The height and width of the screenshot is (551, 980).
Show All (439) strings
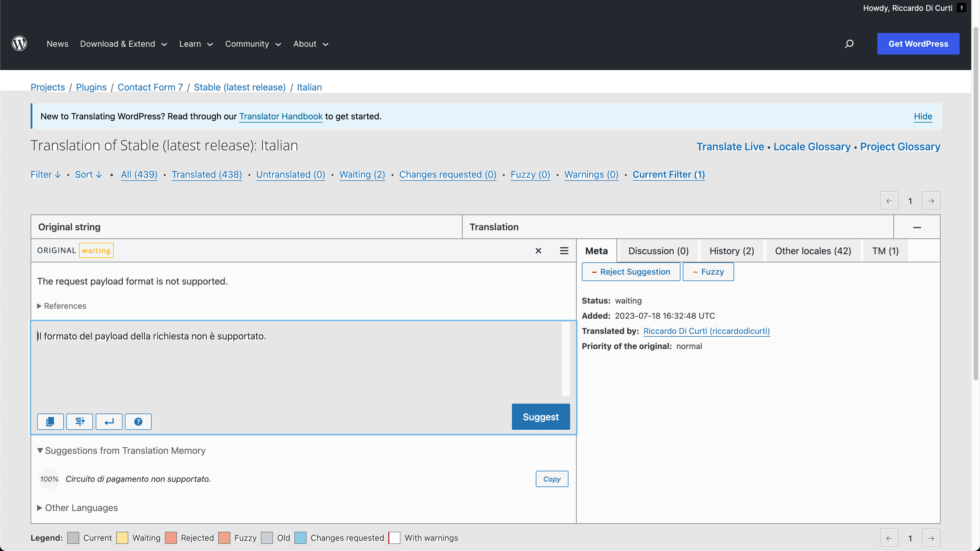pyautogui.click(x=139, y=175)
